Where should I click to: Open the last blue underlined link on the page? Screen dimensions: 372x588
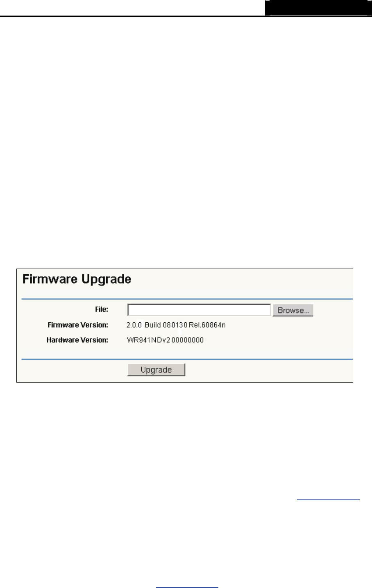tap(187, 587)
